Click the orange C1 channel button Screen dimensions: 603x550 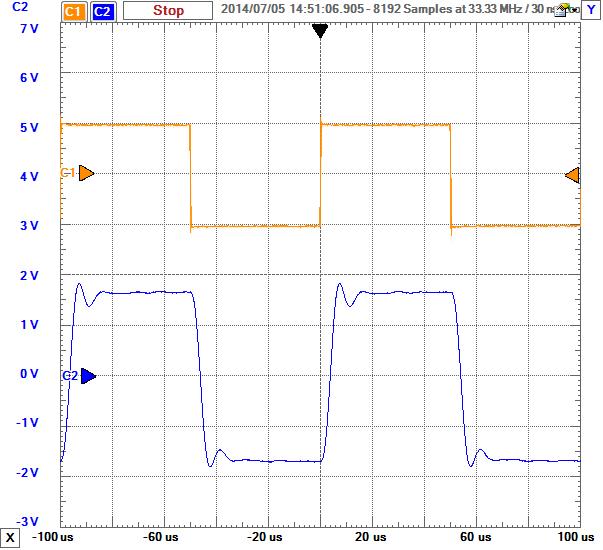point(73,11)
